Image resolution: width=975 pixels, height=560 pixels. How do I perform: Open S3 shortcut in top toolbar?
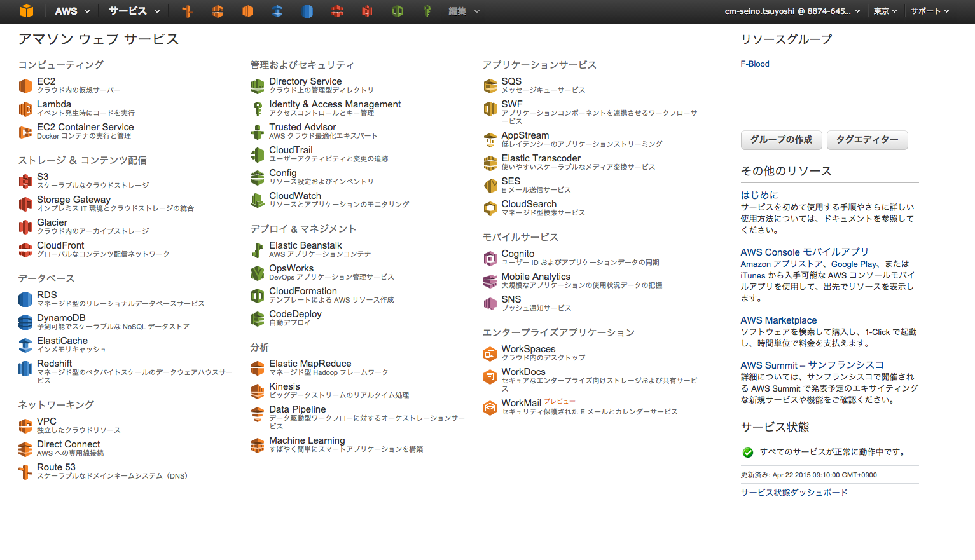tap(367, 11)
